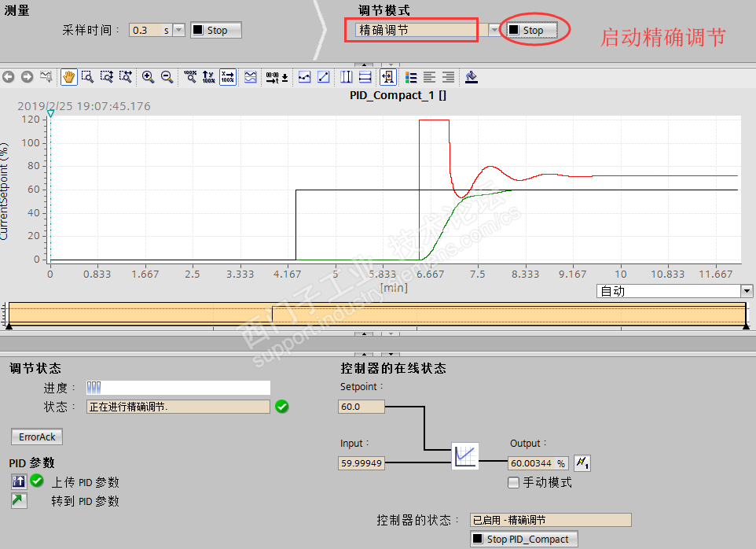Screen dimensions: 756x549
Task: Click the 转到 PID 参数 label
Action: [x=86, y=501]
